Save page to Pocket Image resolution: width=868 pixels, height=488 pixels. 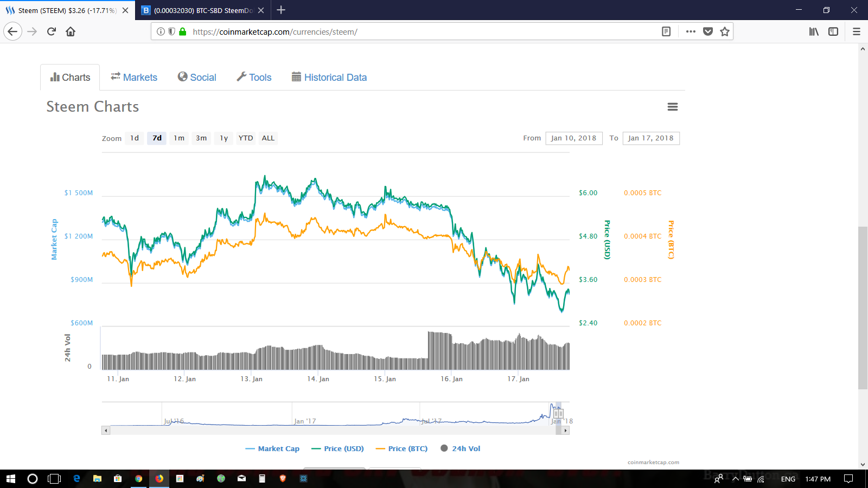click(708, 31)
